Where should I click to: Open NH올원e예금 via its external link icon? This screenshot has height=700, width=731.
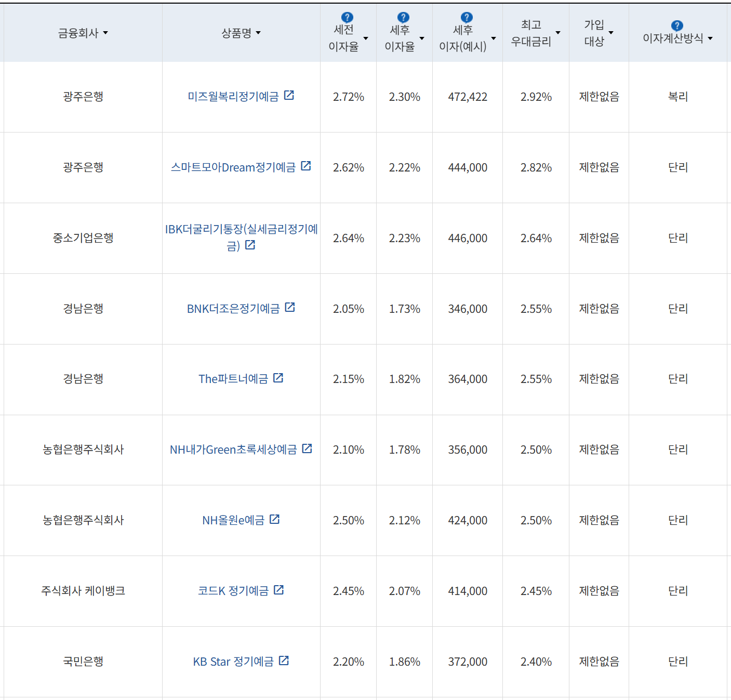pyautogui.click(x=275, y=519)
